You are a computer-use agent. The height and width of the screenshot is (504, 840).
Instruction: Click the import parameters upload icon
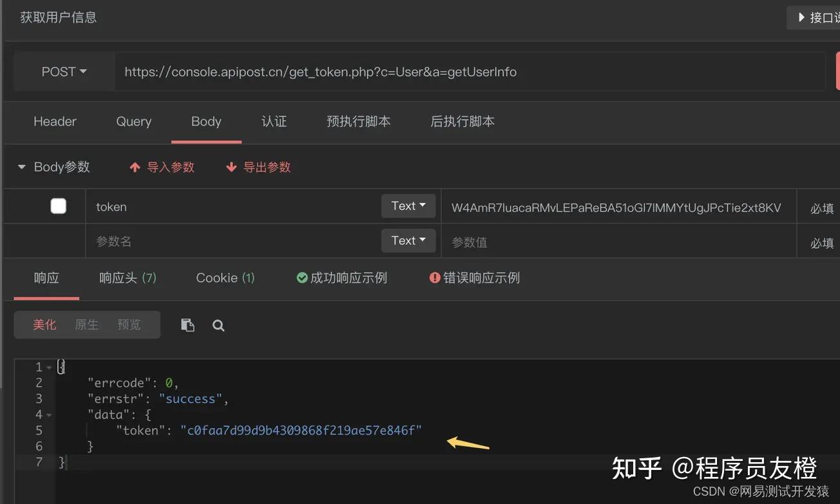[x=135, y=166]
